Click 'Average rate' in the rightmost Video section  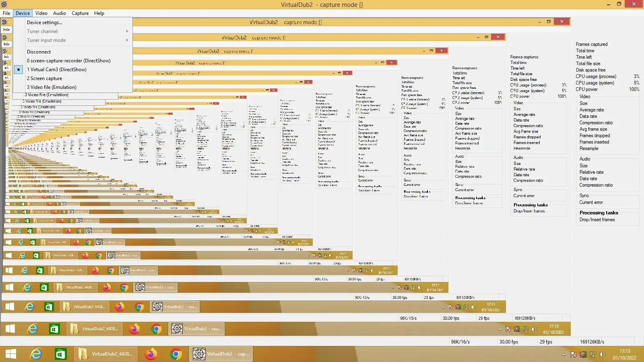[592, 110]
